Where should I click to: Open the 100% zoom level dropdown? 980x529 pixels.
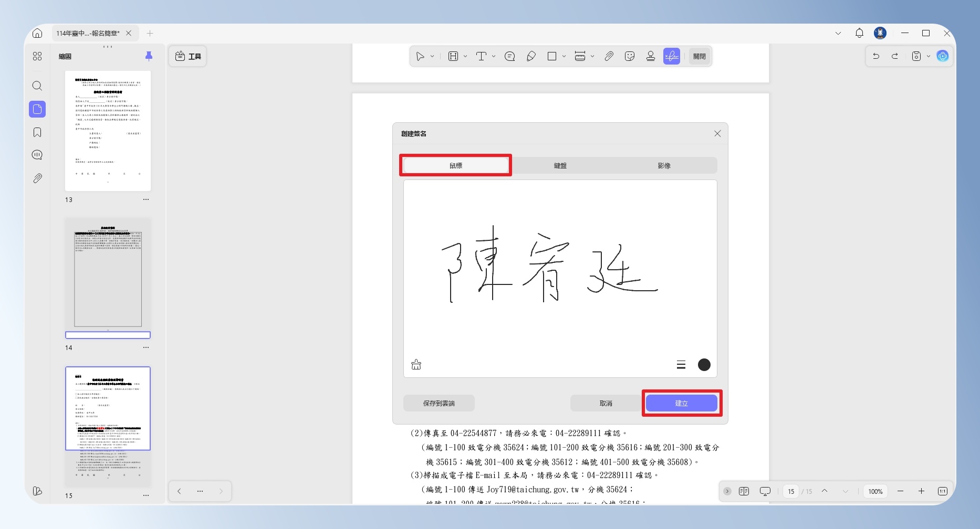875,491
